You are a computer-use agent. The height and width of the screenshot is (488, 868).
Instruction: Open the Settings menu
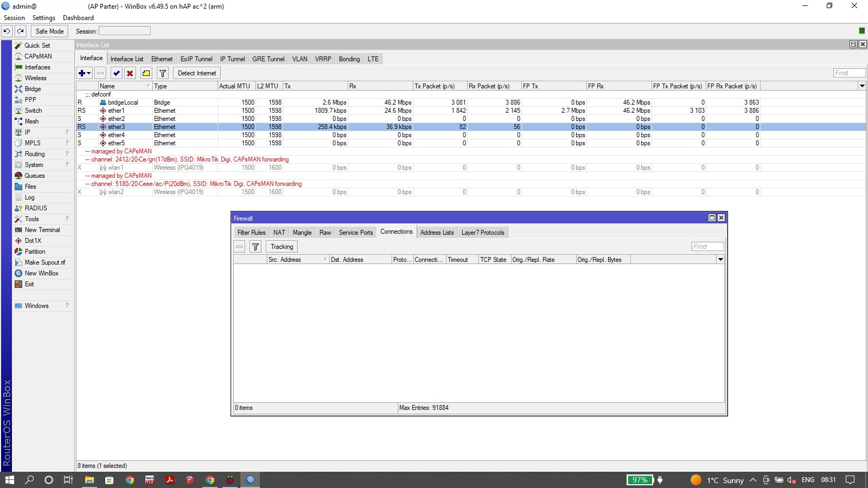click(44, 18)
